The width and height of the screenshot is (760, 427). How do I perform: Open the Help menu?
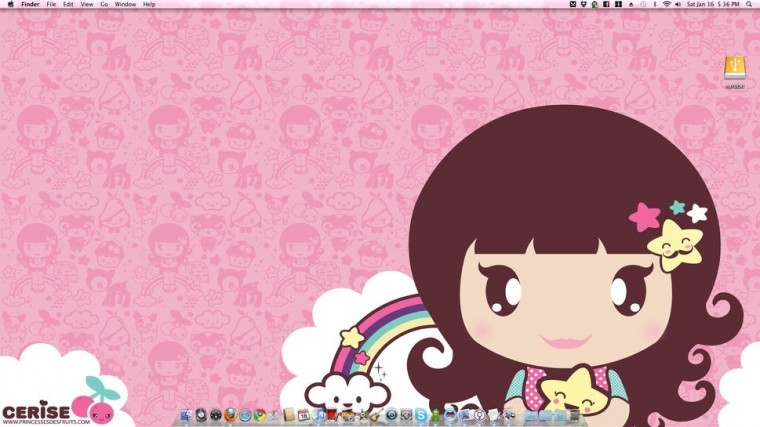pos(149,4)
